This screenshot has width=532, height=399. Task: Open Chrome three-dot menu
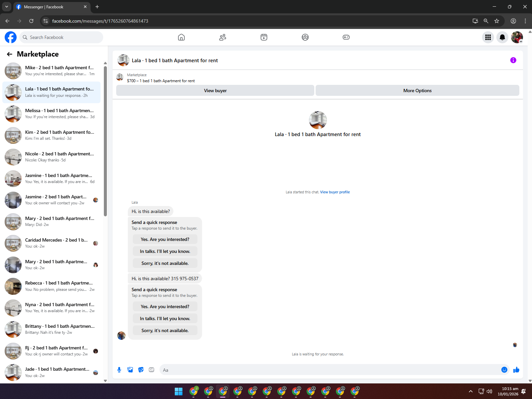pyautogui.click(x=525, y=21)
